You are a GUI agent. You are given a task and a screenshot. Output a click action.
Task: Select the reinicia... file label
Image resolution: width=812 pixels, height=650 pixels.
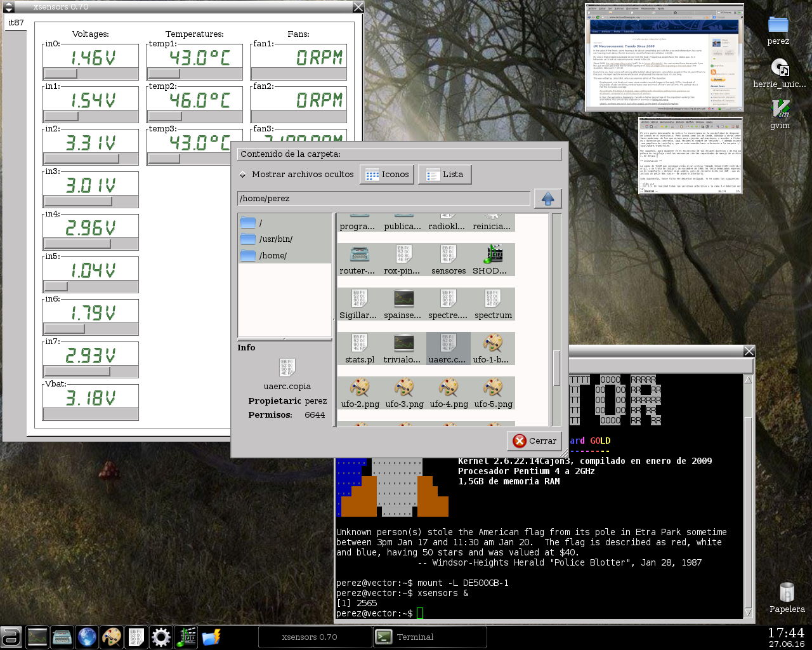[492, 226]
